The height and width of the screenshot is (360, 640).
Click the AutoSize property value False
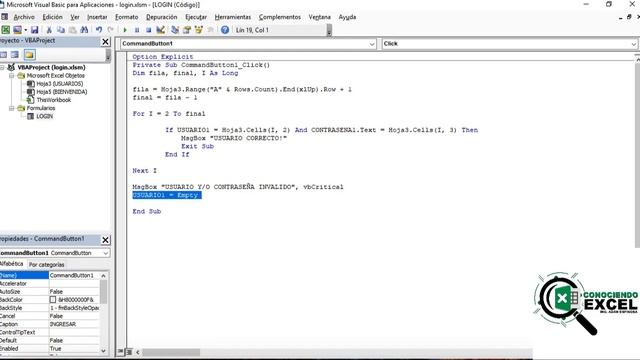[x=74, y=291]
